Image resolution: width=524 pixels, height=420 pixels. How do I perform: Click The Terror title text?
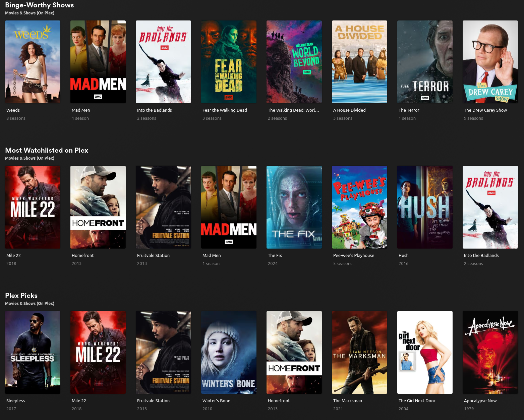409,110
